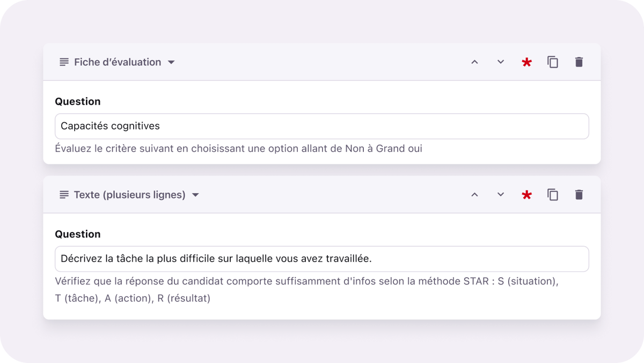Duplicate the Fiche d'évaluation question
This screenshot has height=363, width=644.
click(553, 62)
